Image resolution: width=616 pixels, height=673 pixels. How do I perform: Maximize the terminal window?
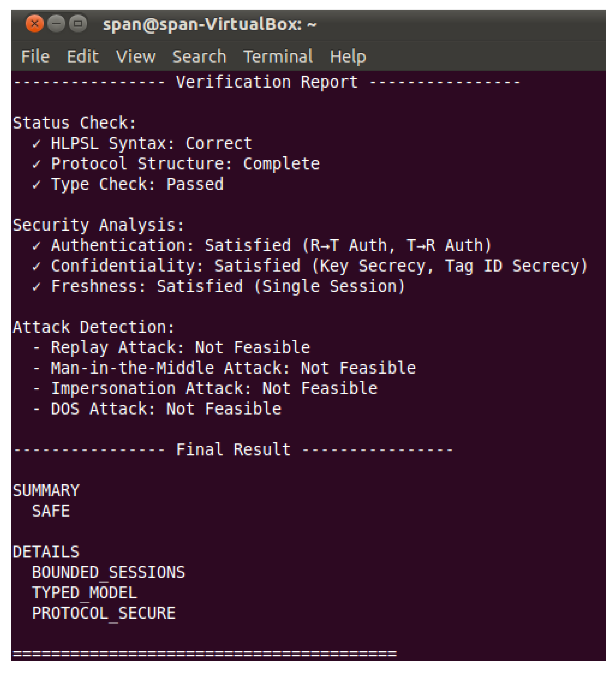pyautogui.click(x=78, y=24)
